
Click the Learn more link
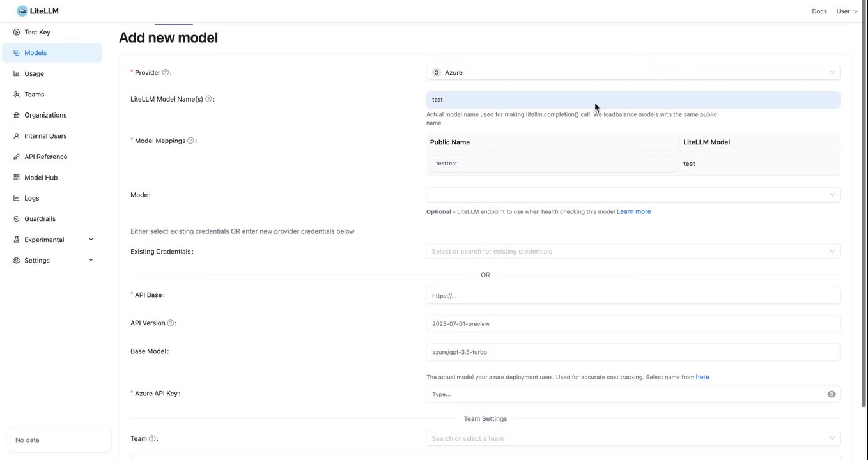633,211
